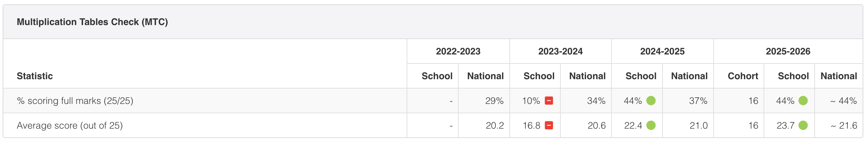Screen dimensions: 868x145
Task: Click red indicator beside 16.8 average score
Action: pos(549,125)
